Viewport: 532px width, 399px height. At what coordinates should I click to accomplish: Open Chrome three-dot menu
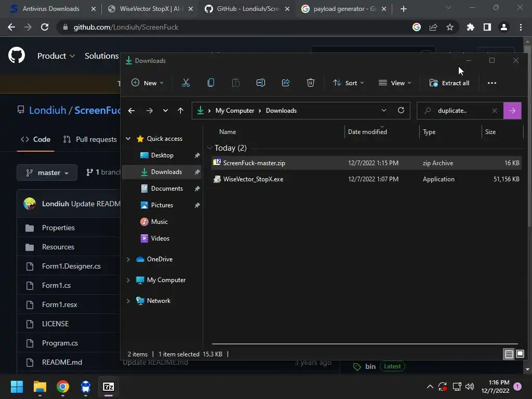[x=521, y=27]
